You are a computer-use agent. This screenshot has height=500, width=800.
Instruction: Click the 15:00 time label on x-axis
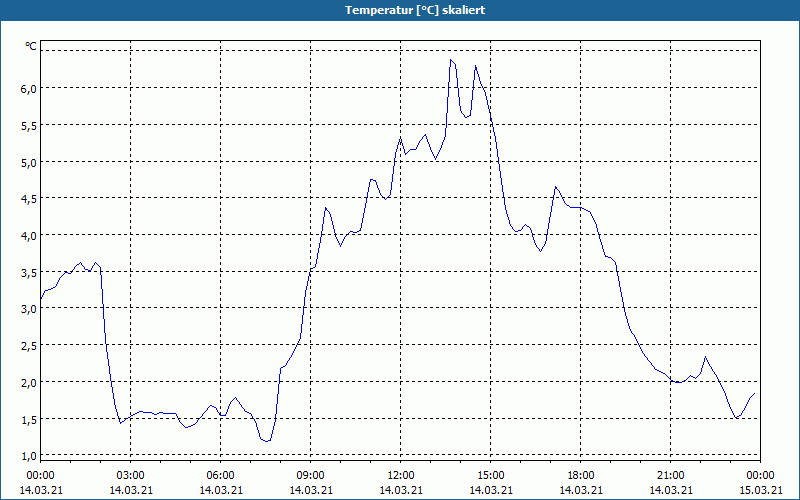click(x=491, y=476)
